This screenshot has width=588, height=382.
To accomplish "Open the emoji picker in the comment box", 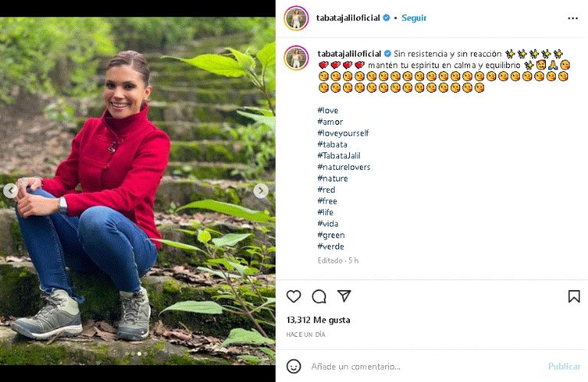I will [x=294, y=366].
